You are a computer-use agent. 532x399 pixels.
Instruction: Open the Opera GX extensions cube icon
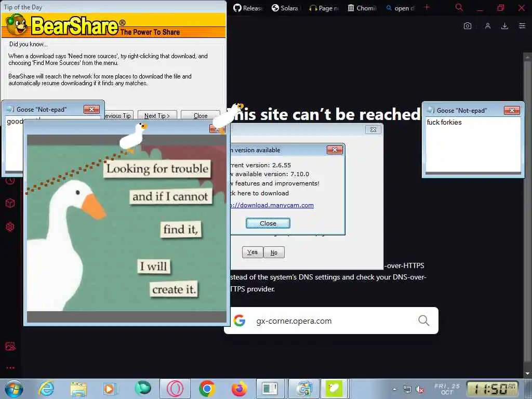point(10,203)
